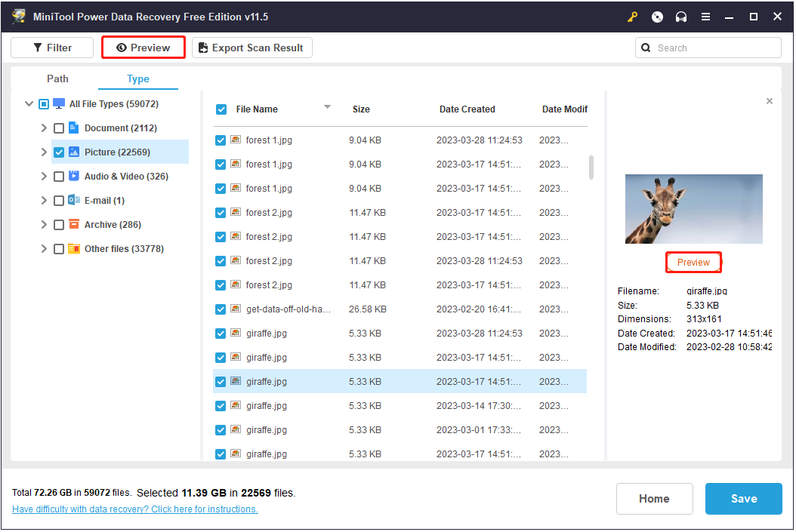
Task: Click Export Scan Result
Action: (x=252, y=48)
